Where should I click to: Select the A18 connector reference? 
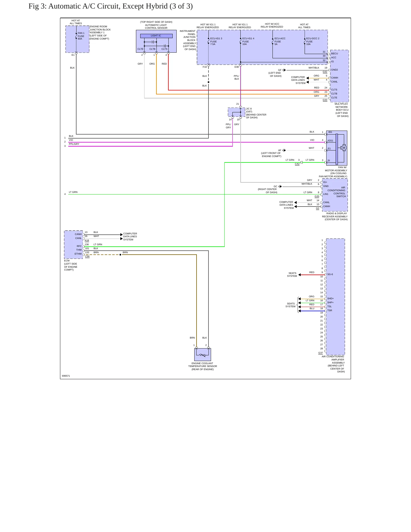tap(87, 241)
